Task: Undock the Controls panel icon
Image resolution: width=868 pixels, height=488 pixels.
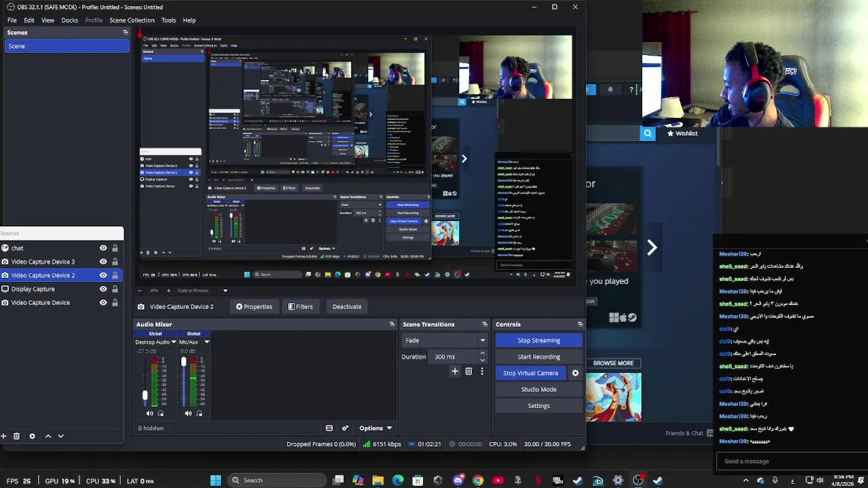Action: click(580, 325)
